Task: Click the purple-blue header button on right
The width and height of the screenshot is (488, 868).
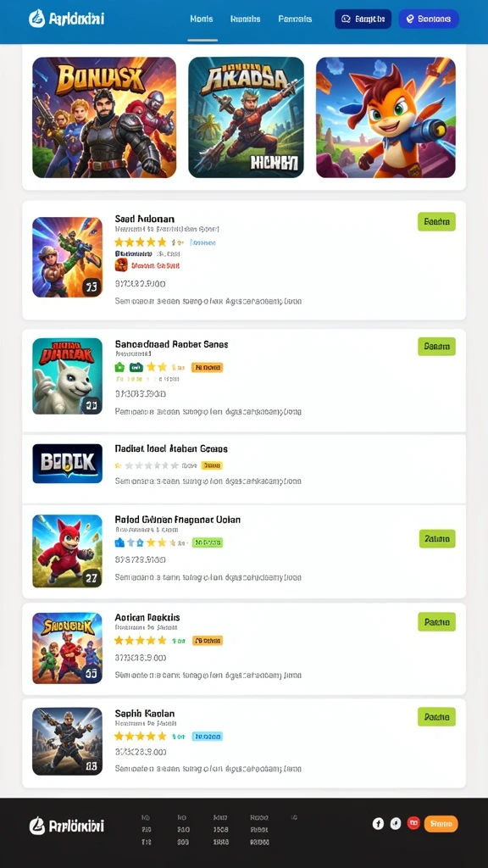Action: 429,19
